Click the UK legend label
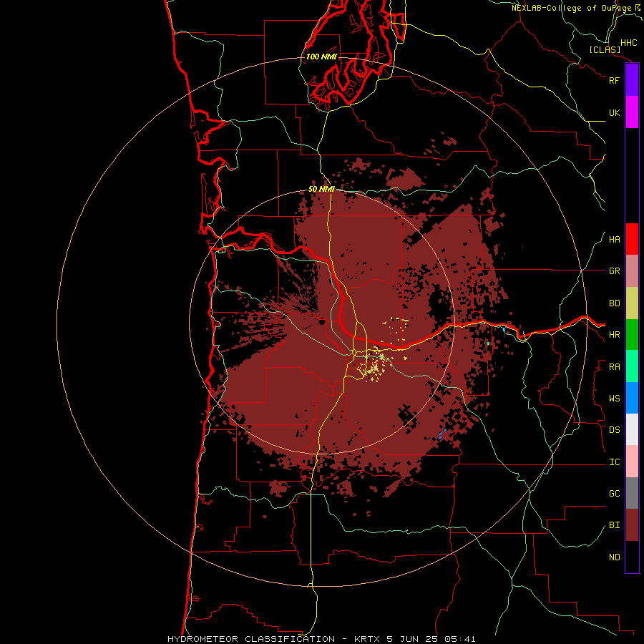Screen dimensions: 644x644 tap(614, 112)
